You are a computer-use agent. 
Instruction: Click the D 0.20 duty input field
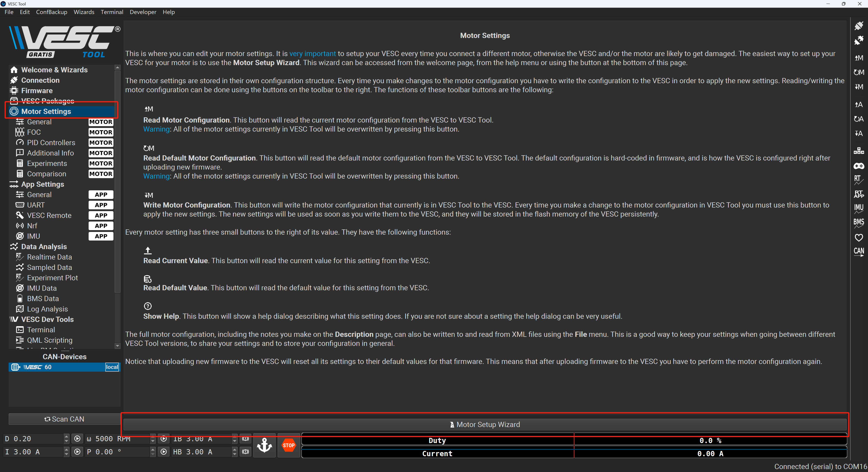coord(33,439)
